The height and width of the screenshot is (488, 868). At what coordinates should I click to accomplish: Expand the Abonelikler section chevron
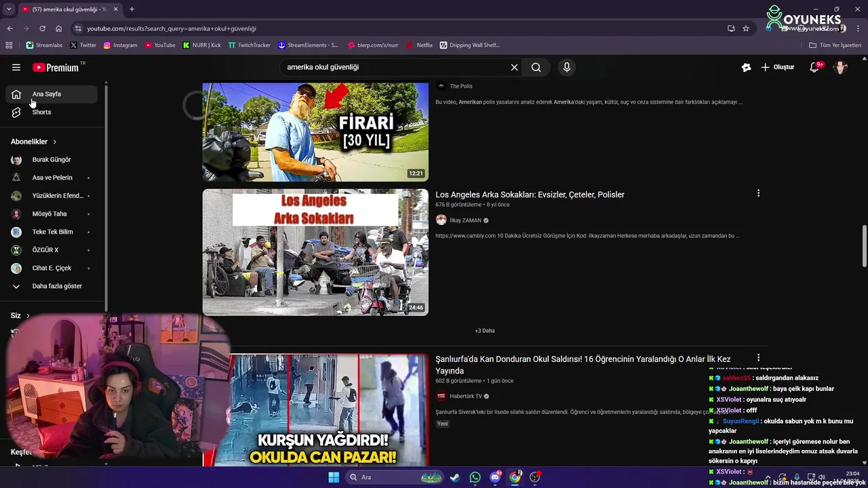click(x=54, y=142)
